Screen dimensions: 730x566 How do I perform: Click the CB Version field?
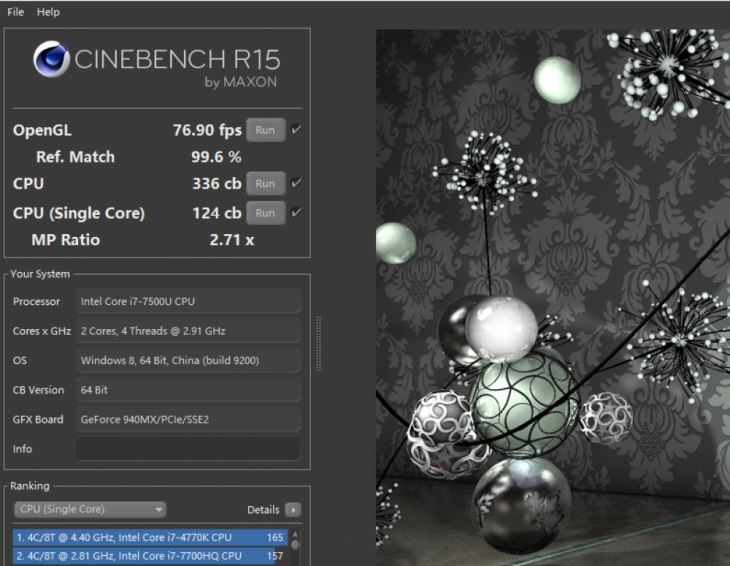[188, 390]
